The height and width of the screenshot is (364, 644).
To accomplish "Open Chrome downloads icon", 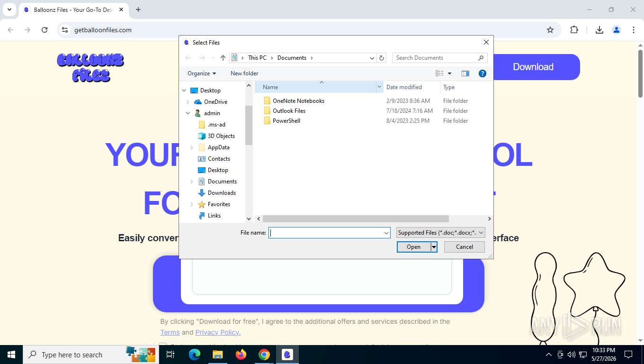I will coord(599,30).
